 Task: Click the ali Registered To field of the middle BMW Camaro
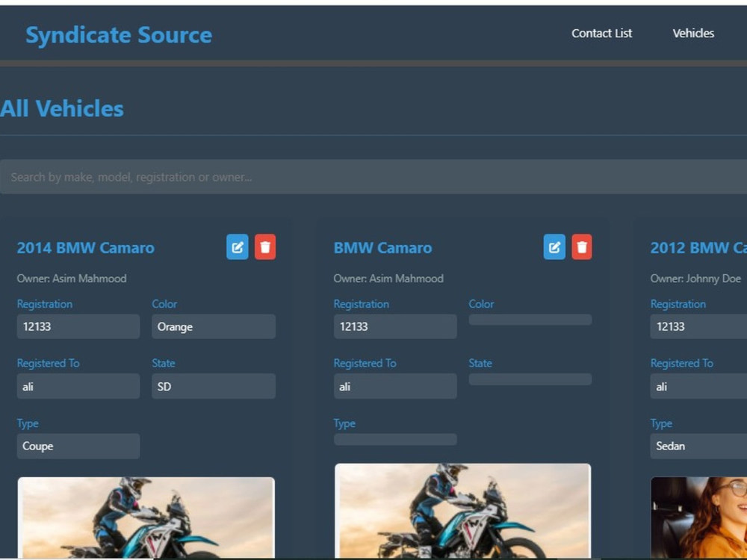(395, 386)
